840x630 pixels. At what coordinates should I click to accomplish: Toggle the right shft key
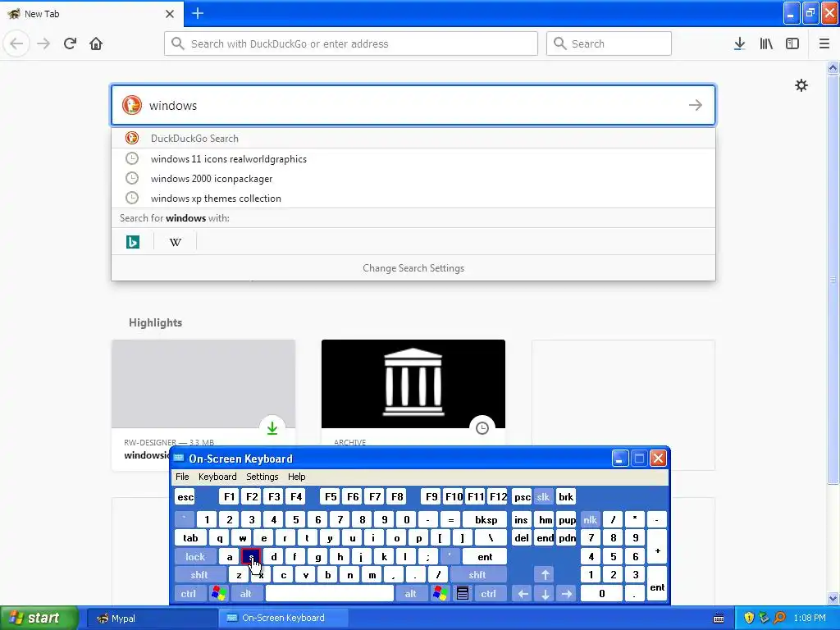coord(477,575)
